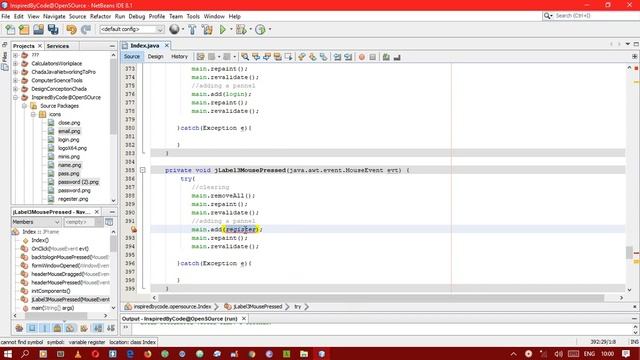Click the Save All toolbar icon
The image size is (640, 360).
pyautogui.click(x=53, y=29)
